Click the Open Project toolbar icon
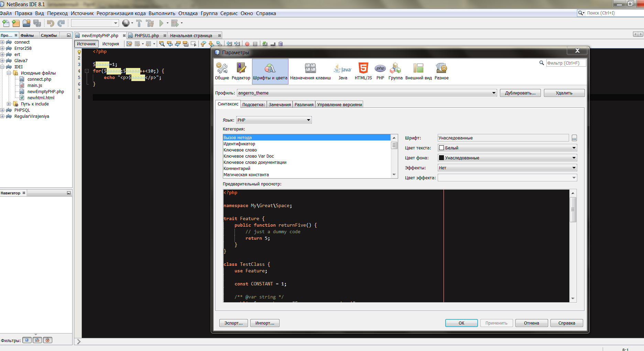Image resolution: width=644 pixels, height=351 pixels. [26, 23]
